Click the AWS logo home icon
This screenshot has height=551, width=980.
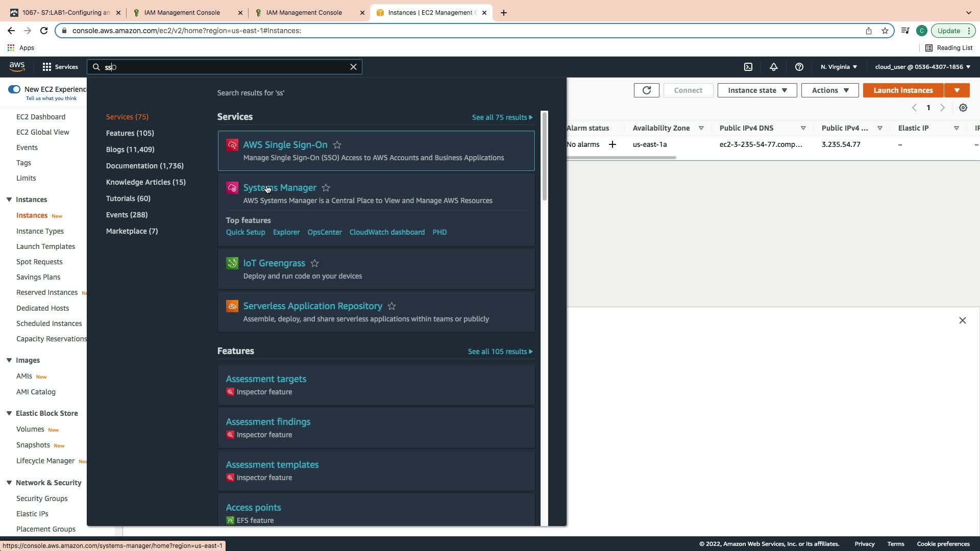(17, 66)
